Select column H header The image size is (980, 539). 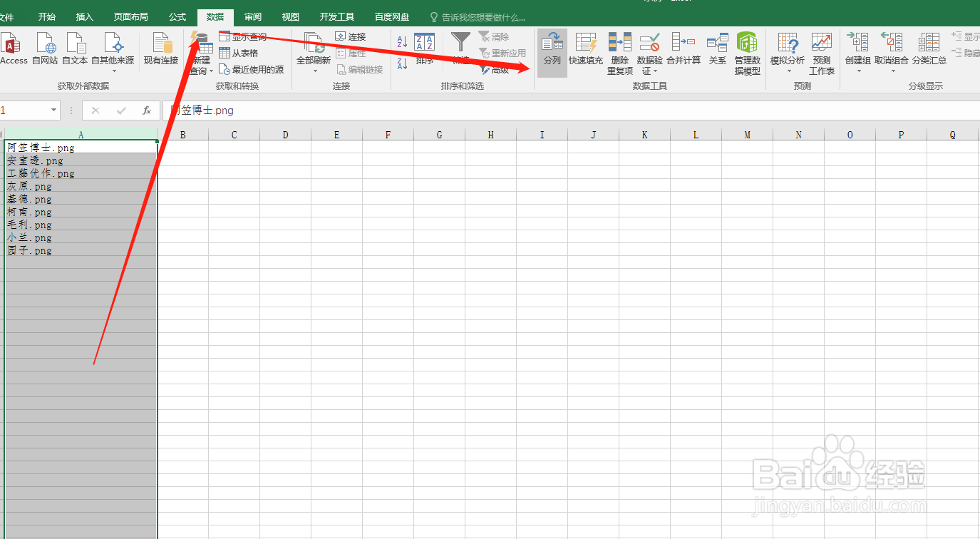coord(491,134)
